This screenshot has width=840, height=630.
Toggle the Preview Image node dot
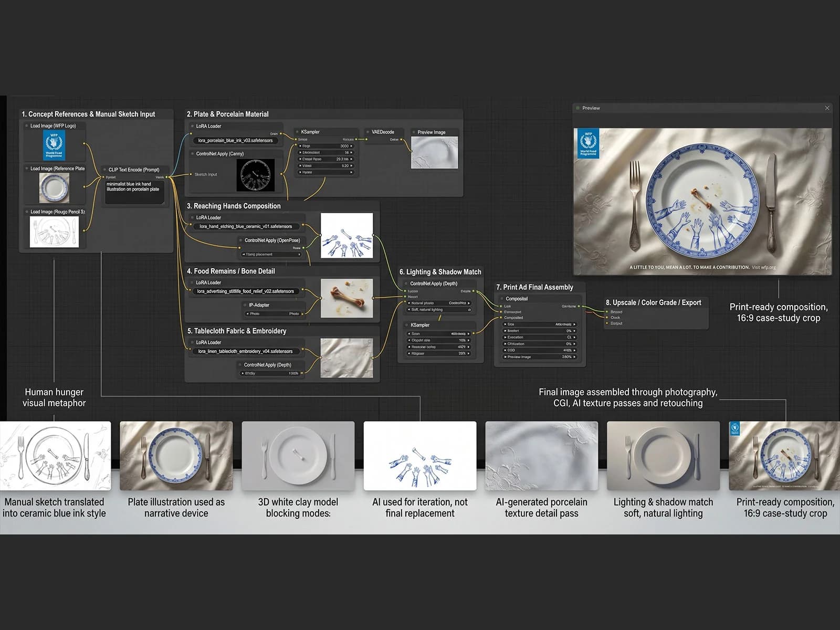tap(414, 132)
